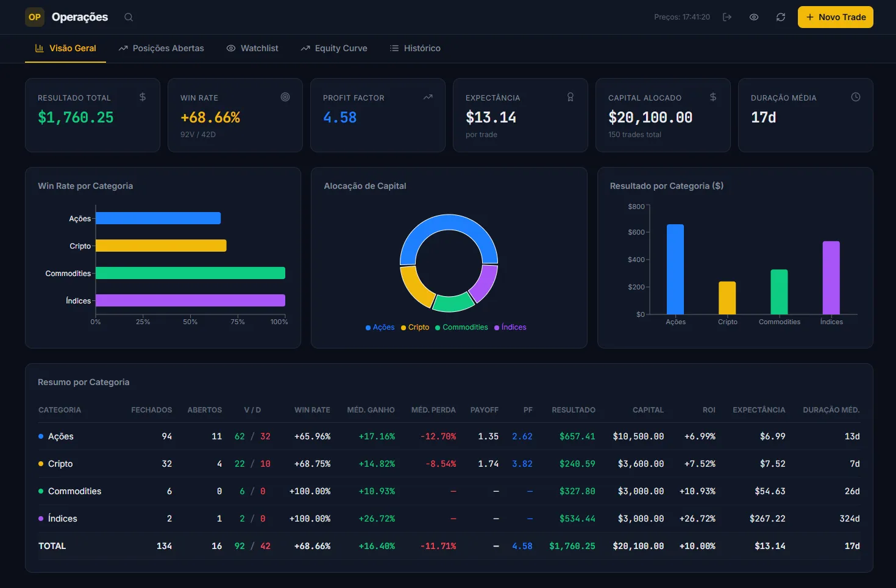
Task: Click the TOTAL row label
Action: coord(52,546)
